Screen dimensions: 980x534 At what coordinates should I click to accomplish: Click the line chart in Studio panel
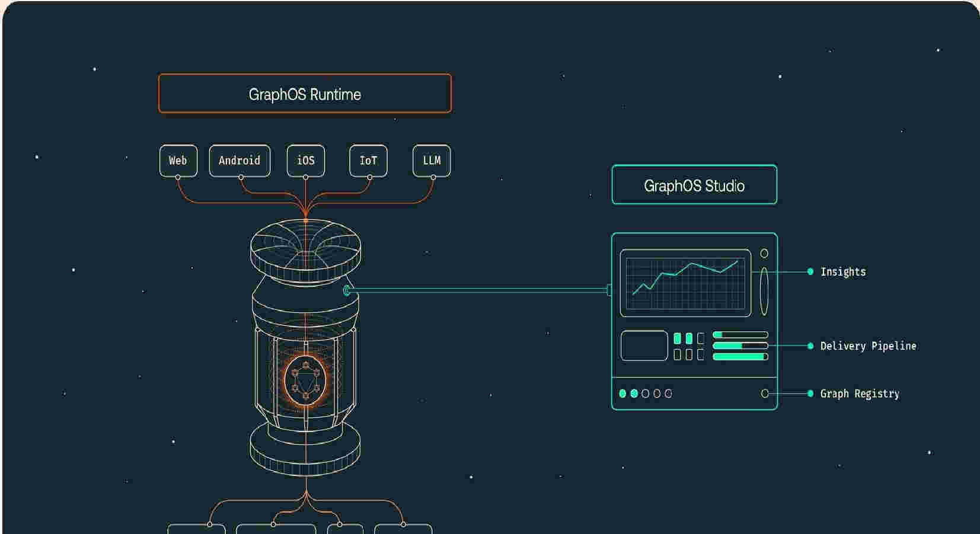[685, 283]
